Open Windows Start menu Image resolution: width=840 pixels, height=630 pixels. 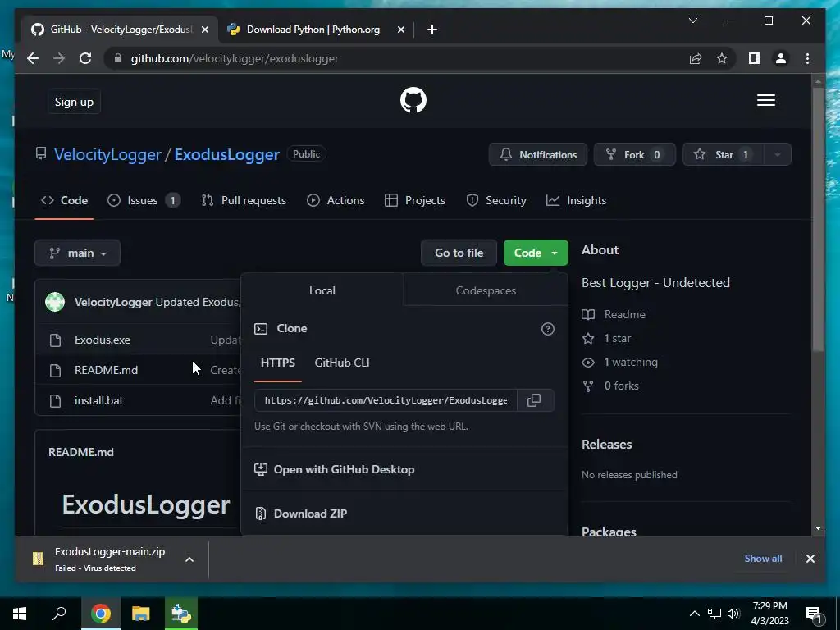(x=20, y=614)
